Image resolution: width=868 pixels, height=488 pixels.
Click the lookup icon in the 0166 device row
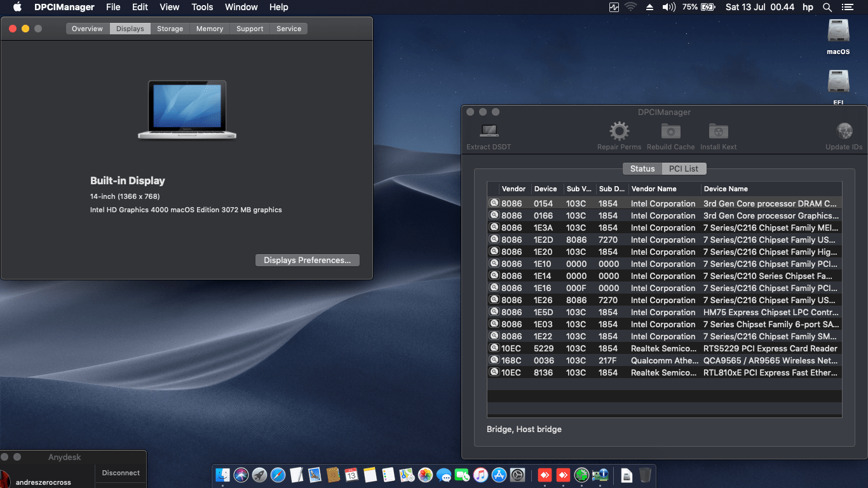pos(494,215)
